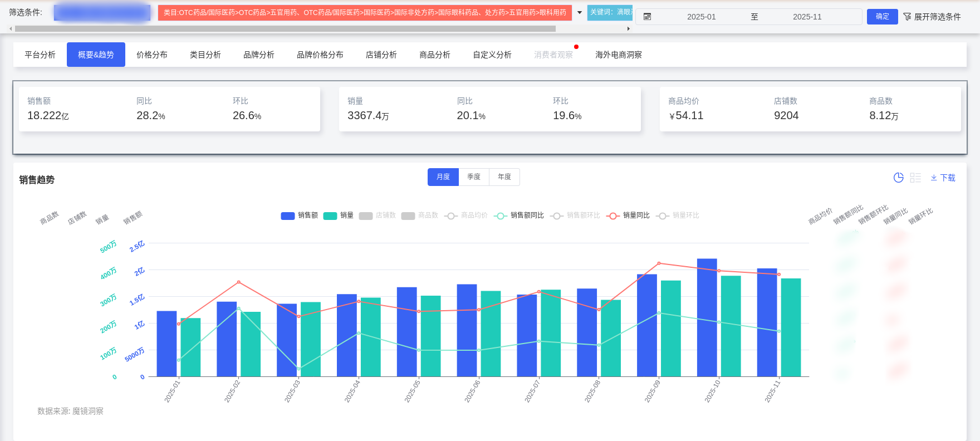Image resolution: width=980 pixels, height=441 pixels.
Task: Open the 2025-01 start date picker
Action: click(x=701, y=17)
